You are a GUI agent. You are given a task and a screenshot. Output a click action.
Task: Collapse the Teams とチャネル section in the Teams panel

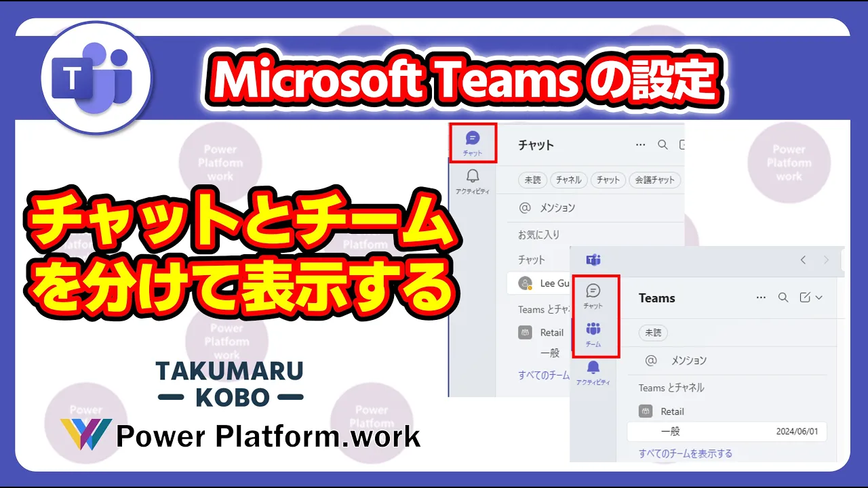pyautogui.click(x=671, y=388)
